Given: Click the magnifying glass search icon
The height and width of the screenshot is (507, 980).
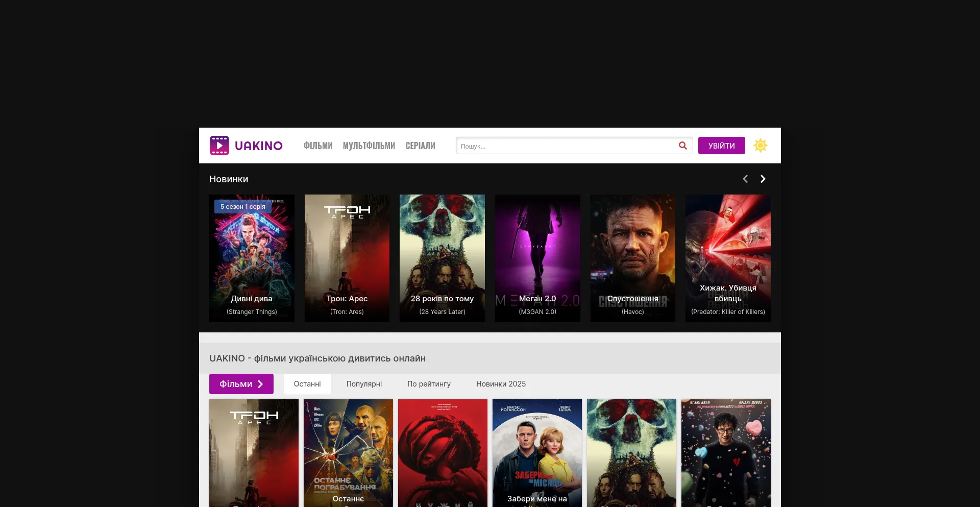Looking at the screenshot, I should (x=682, y=146).
